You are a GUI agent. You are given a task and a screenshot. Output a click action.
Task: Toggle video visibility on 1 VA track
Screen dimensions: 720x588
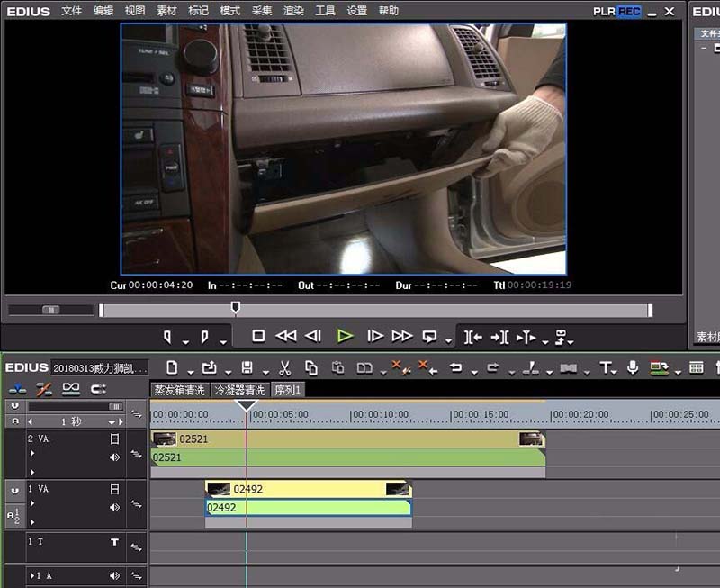tap(114, 489)
